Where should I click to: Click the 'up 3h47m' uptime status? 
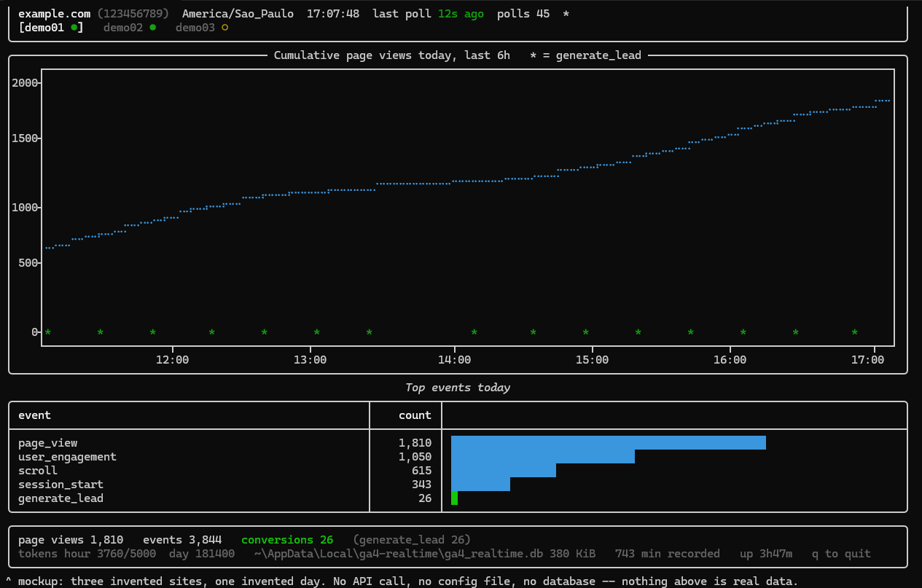click(x=766, y=554)
